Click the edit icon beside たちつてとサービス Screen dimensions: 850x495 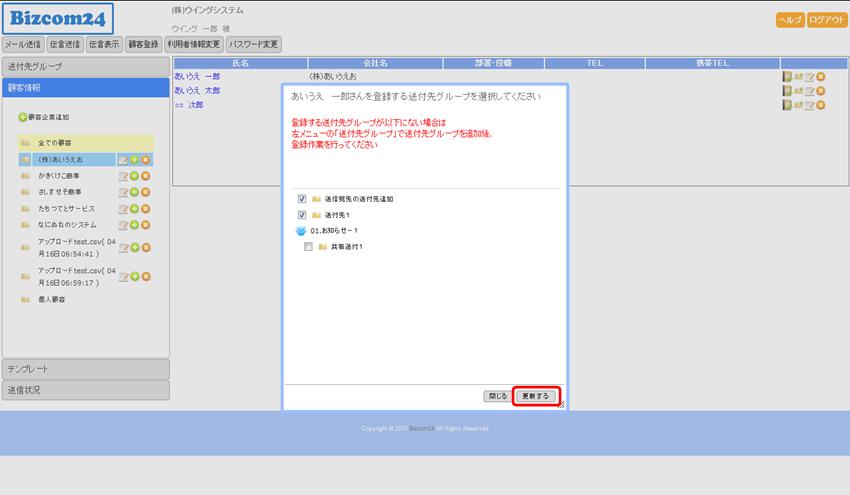coord(123,208)
